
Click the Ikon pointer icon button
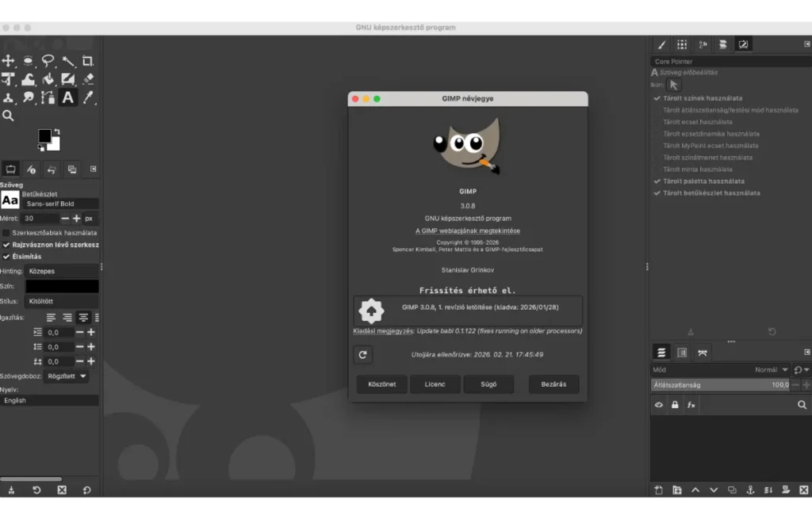(x=673, y=85)
